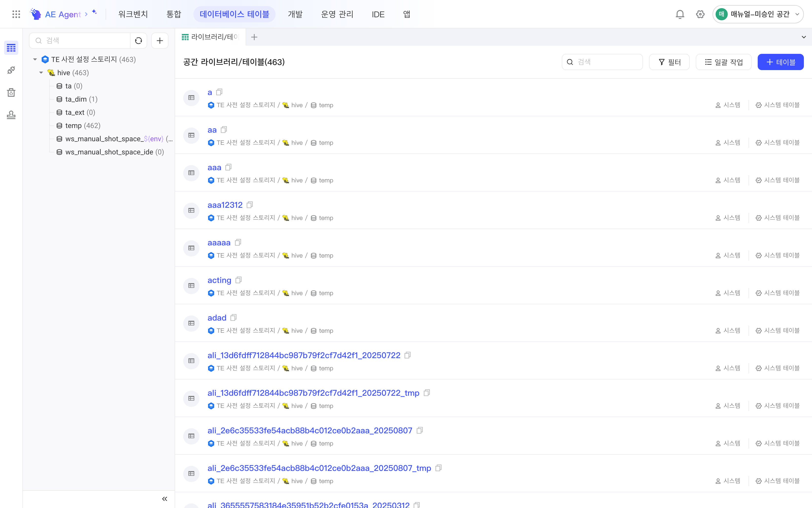Click the 일괄 작업 button
The image size is (812, 508).
tap(723, 62)
